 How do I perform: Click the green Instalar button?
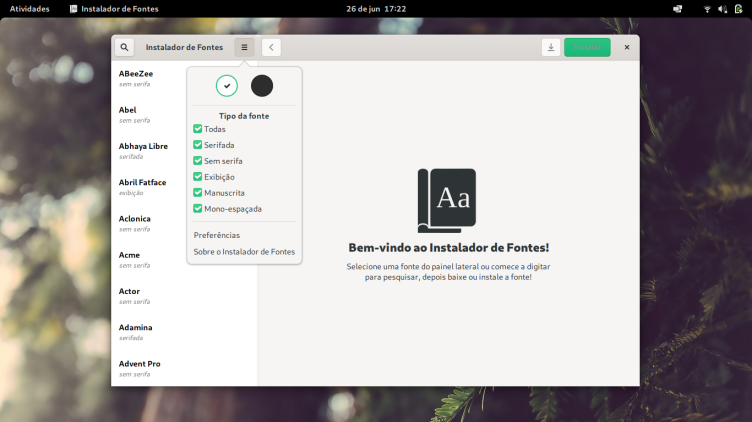tap(587, 47)
